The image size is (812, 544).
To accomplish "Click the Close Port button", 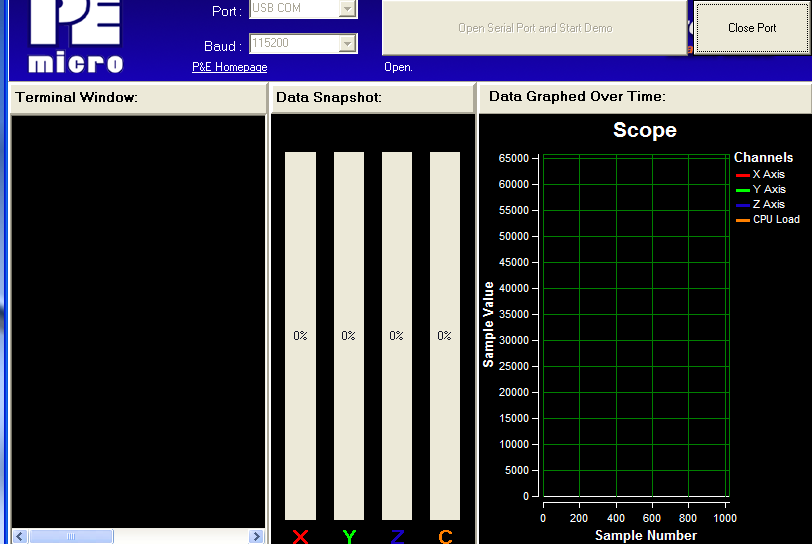I will tap(751, 27).
